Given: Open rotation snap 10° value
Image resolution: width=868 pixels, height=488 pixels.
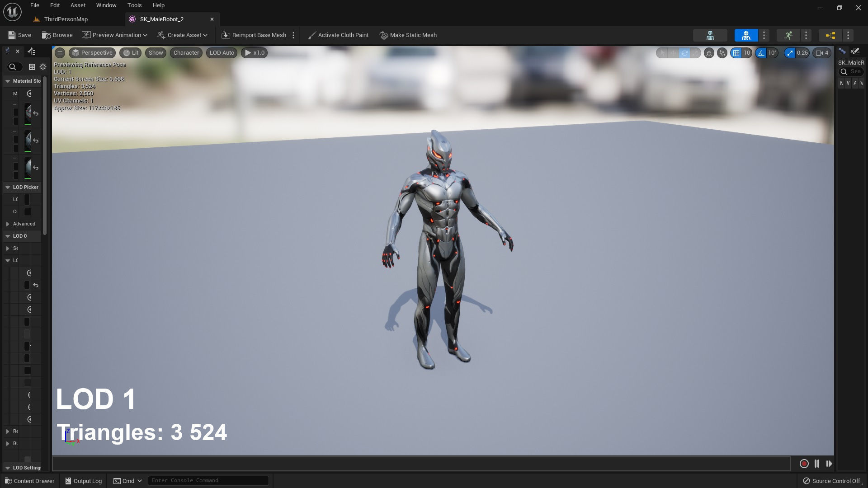Looking at the screenshot, I should (772, 53).
